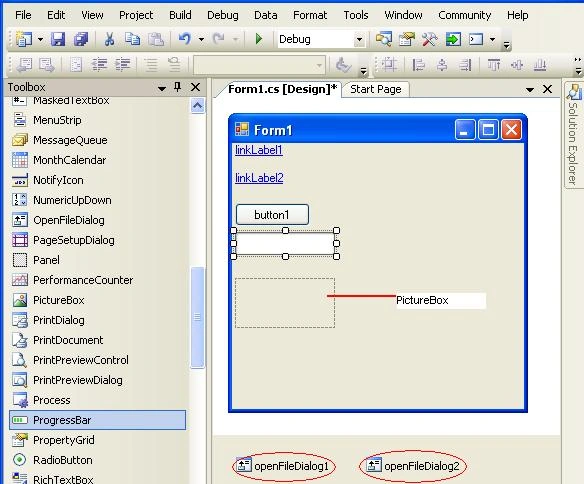This screenshot has width=584, height=484.
Task: Open the active files list dropdown arrow
Action: click(x=530, y=90)
